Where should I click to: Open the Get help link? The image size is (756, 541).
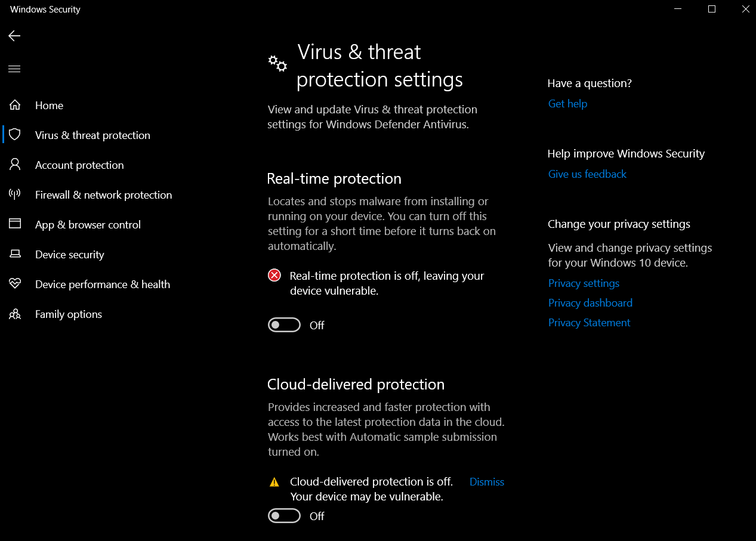[x=567, y=104]
